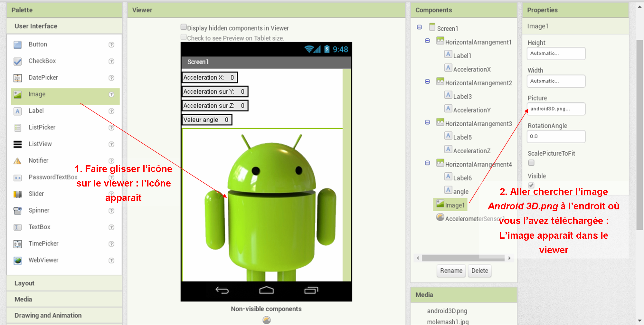This screenshot has height=325, width=644.
Task: Toggle the ScalePictureToFit checkbox
Action: click(x=531, y=163)
